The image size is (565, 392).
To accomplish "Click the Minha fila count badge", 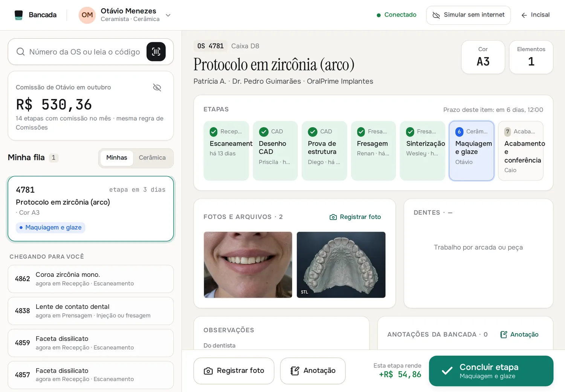I will tap(53, 158).
